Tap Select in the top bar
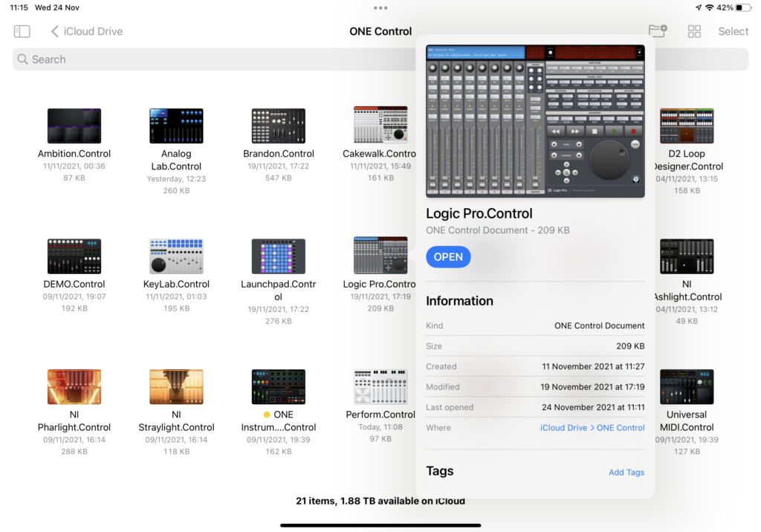Viewport: 761px width, 532px height. (733, 31)
